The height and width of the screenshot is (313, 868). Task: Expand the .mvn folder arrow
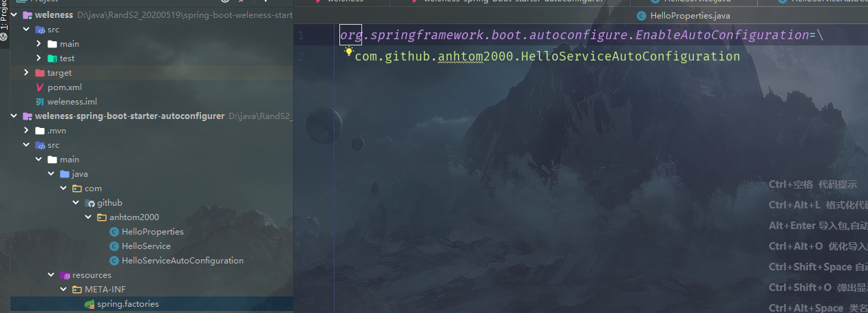click(26, 131)
